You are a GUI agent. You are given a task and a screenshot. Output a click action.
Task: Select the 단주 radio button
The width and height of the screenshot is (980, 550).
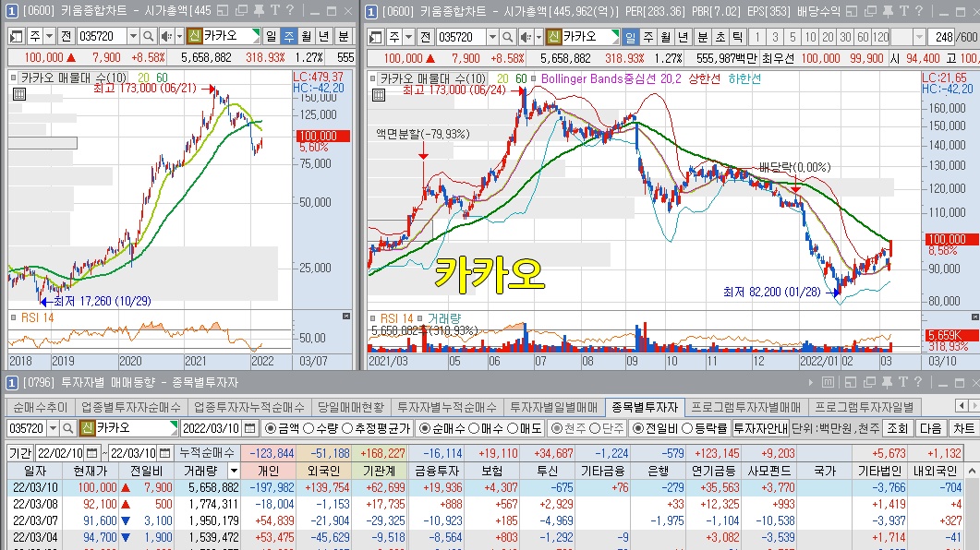tap(595, 428)
